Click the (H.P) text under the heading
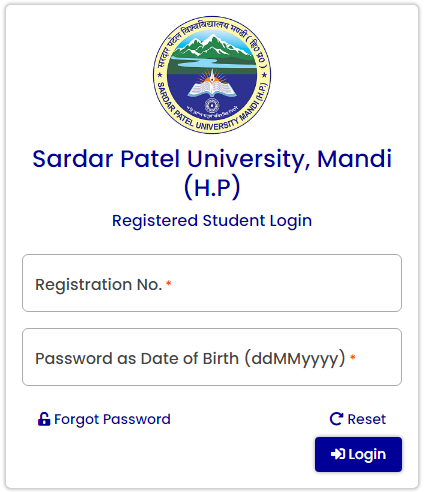This screenshot has height=492, width=424. pyautogui.click(x=212, y=187)
